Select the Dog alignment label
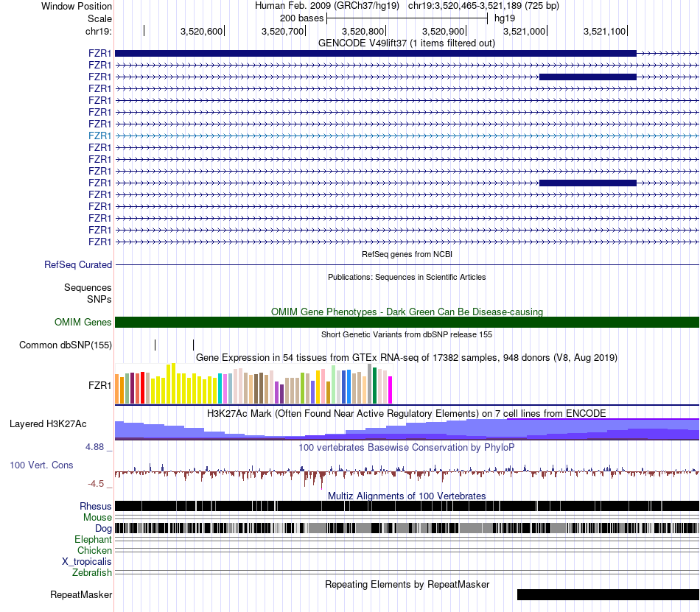The width and height of the screenshot is (700, 612). click(x=103, y=529)
